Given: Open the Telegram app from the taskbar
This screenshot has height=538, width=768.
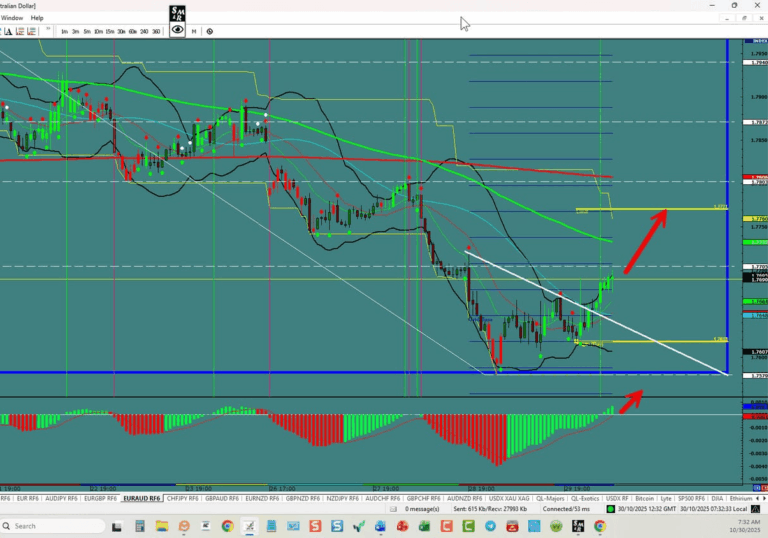Looking at the screenshot, I should coord(490,526).
